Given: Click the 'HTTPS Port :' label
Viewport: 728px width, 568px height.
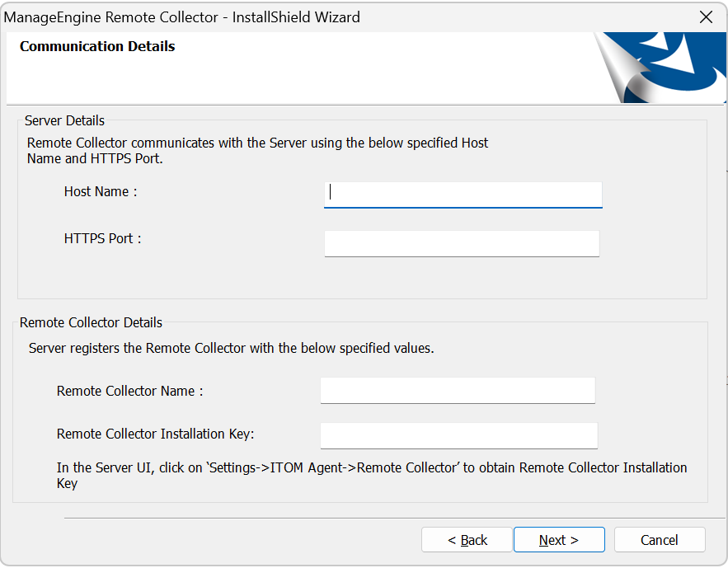Looking at the screenshot, I should 102,238.
